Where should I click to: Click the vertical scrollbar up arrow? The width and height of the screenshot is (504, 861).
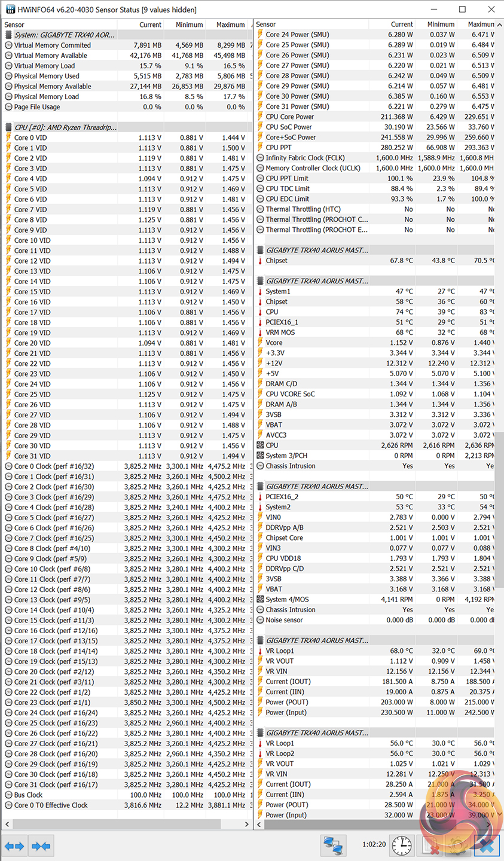[x=499, y=25]
